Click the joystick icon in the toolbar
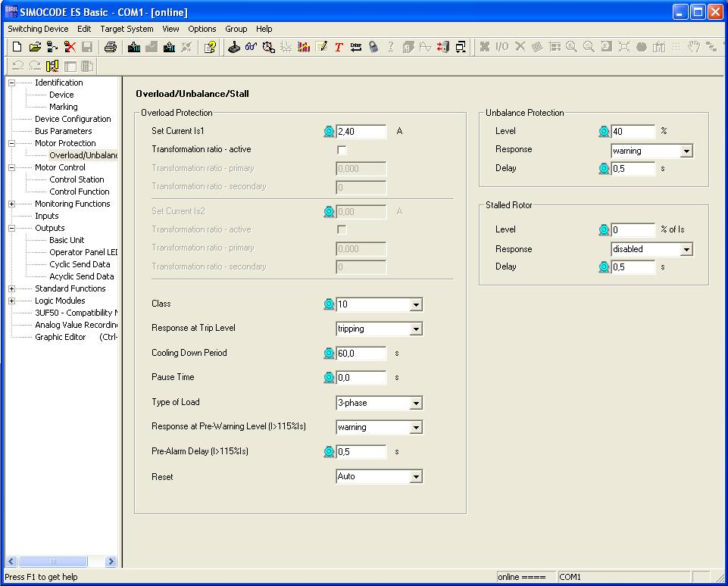The height and width of the screenshot is (586, 728). 234,47
